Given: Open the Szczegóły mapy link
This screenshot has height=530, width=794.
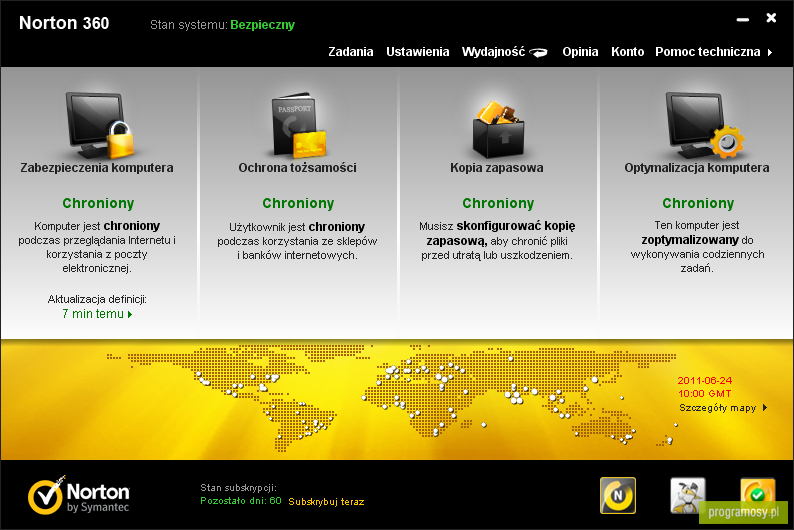Looking at the screenshot, I should [x=717, y=408].
